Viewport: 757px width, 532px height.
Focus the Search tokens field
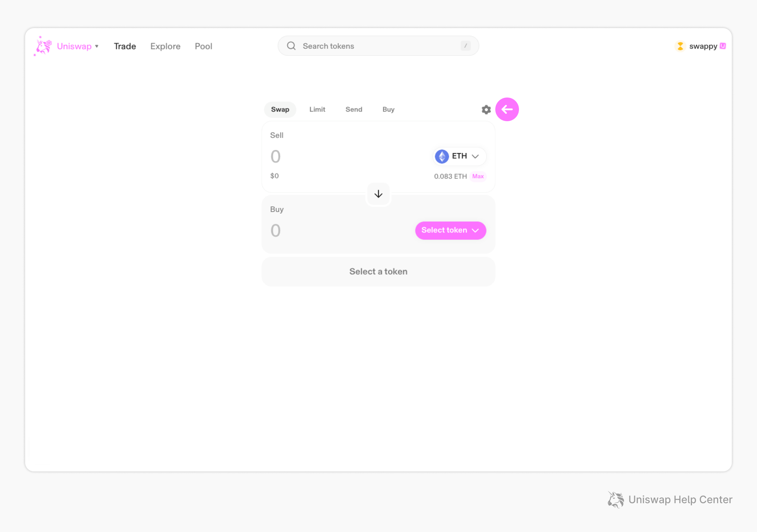point(378,46)
